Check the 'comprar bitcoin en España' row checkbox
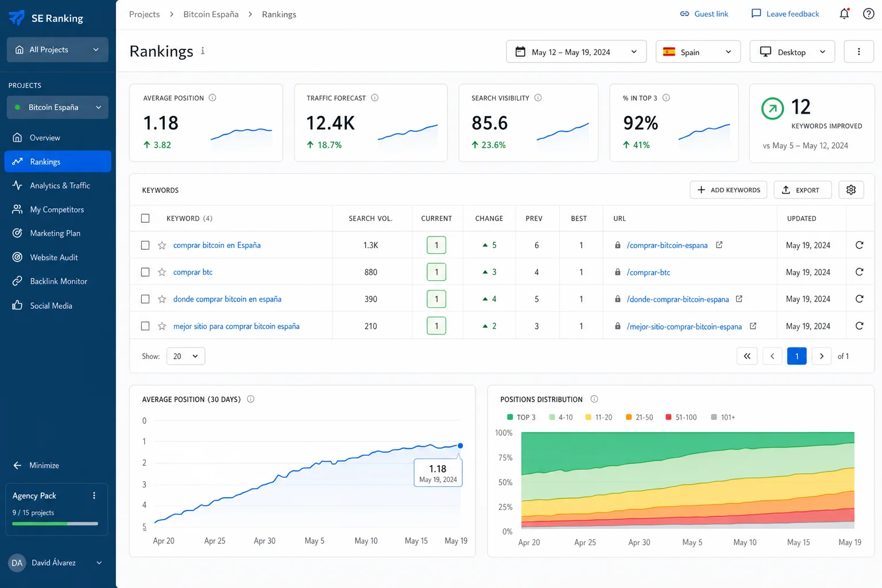The height and width of the screenshot is (588, 882). tap(145, 245)
